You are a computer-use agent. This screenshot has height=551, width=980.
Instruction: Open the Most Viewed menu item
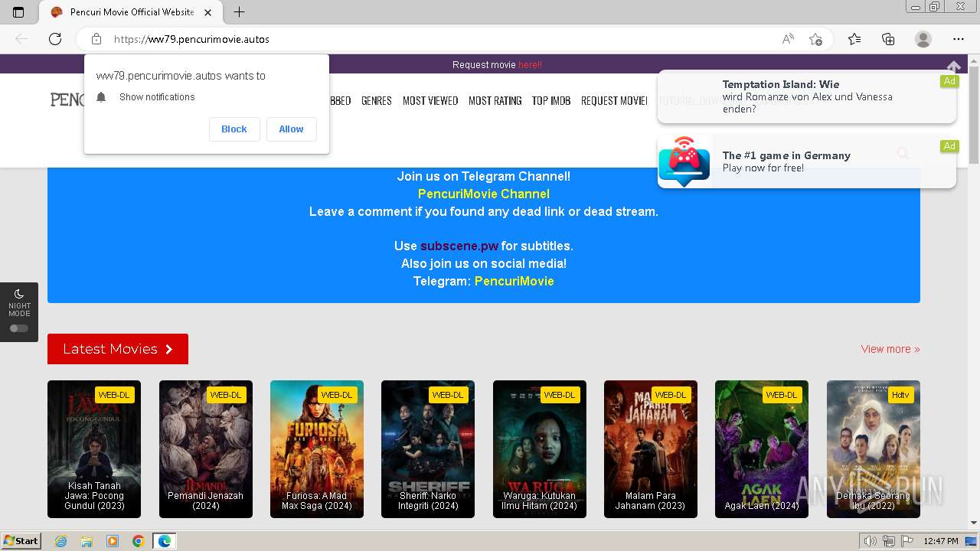(430, 101)
